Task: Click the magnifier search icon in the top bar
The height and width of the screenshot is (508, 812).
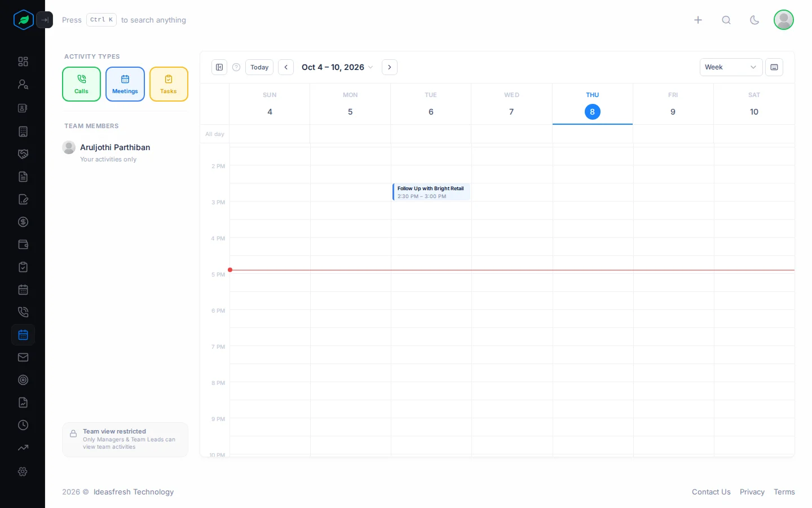Action: click(x=726, y=20)
